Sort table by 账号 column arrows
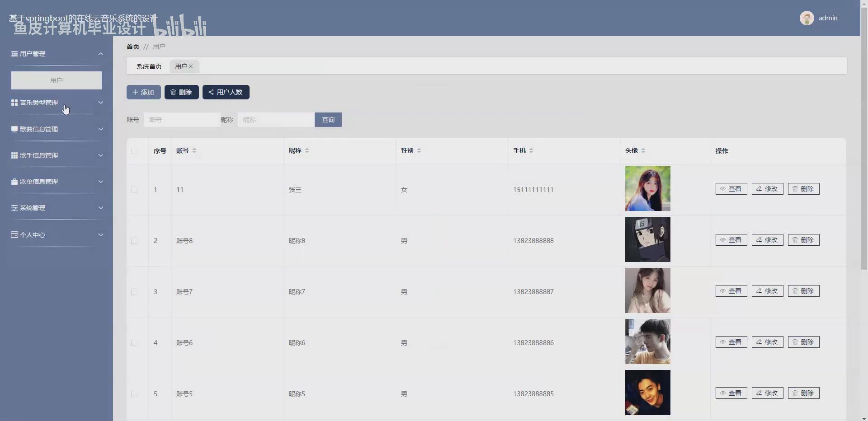The width and height of the screenshot is (868, 421). tap(194, 150)
